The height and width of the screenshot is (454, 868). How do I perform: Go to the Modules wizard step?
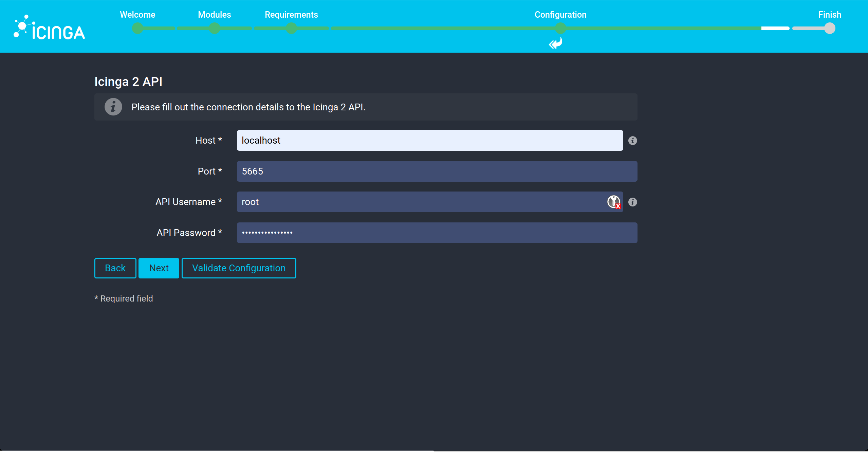click(215, 15)
